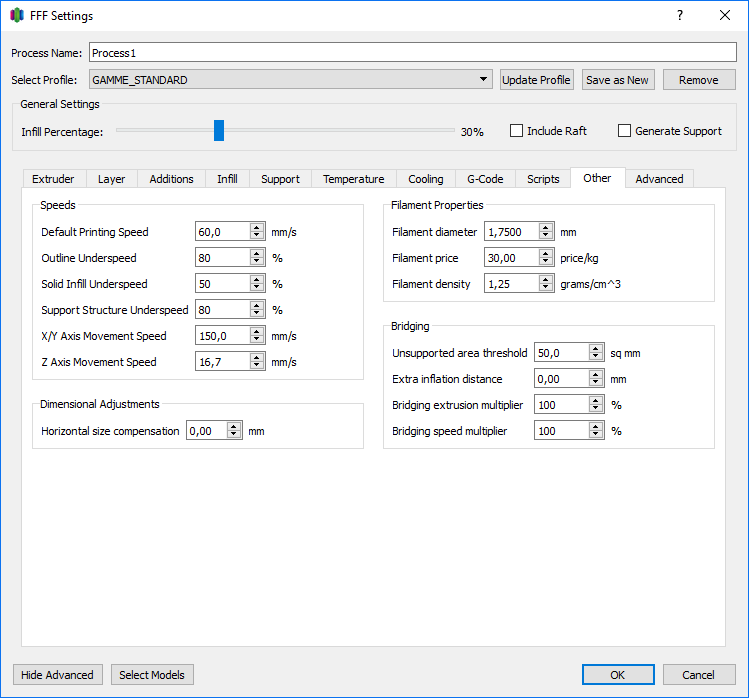749x698 pixels.
Task: Increase Bridging speed multiplier spinner
Action: pos(595,427)
